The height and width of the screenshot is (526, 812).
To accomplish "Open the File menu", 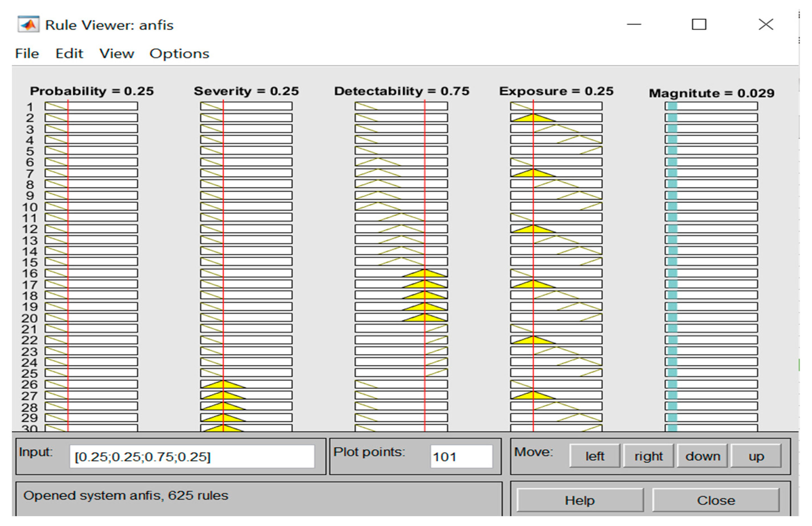I will pyautogui.click(x=27, y=53).
